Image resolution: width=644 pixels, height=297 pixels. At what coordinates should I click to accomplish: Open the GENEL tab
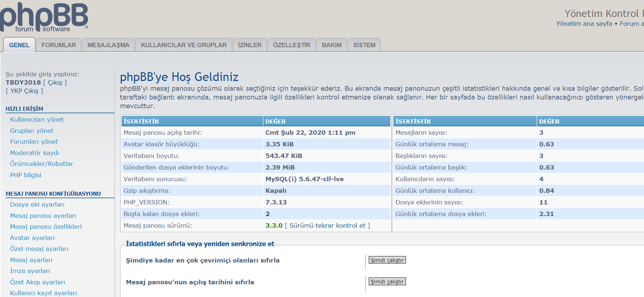click(19, 45)
